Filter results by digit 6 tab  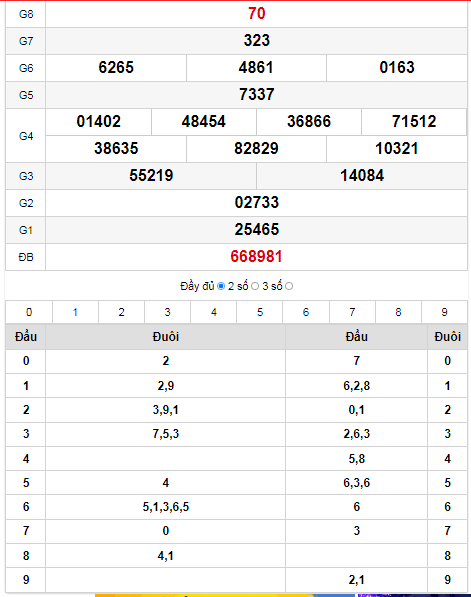point(306,312)
